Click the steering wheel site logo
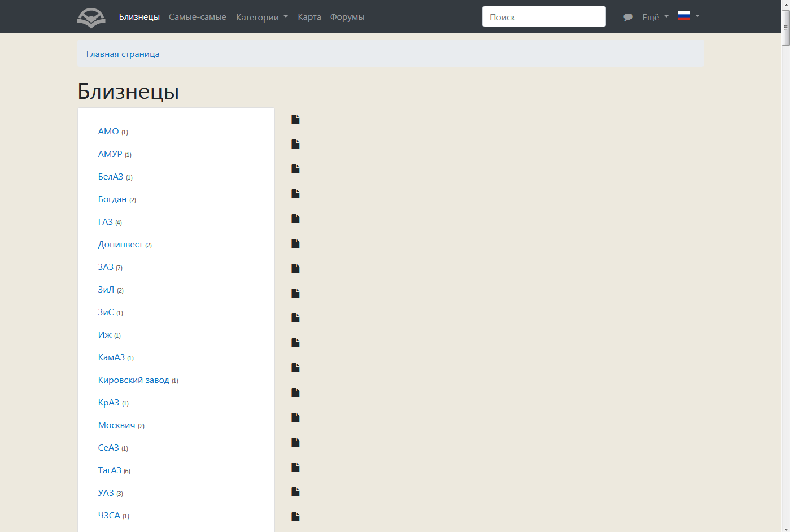This screenshot has height=532, width=790. tap(91, 17)
